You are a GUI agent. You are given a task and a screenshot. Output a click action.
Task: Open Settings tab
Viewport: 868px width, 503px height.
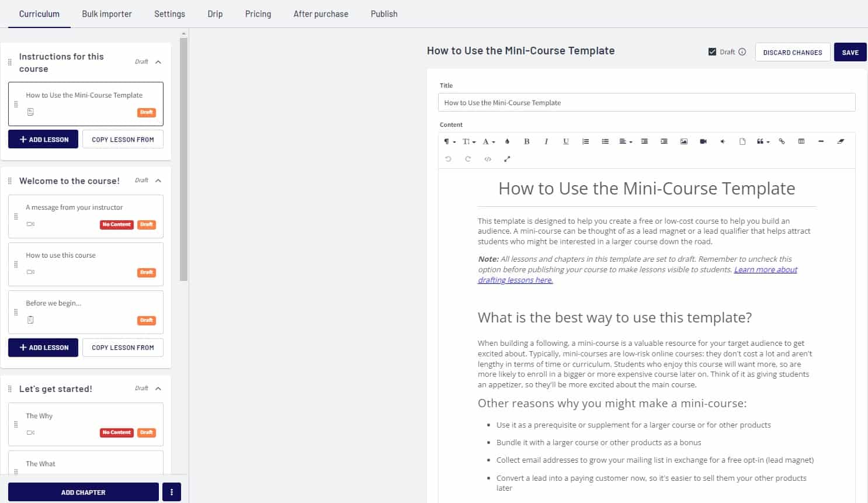pyautogui.click(x=169, y=14)
